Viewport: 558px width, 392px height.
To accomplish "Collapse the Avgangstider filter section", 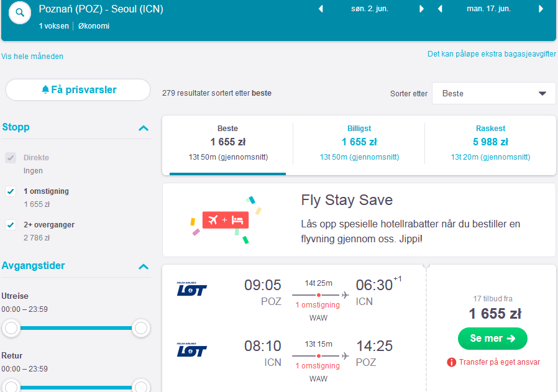I will point(144,267).
